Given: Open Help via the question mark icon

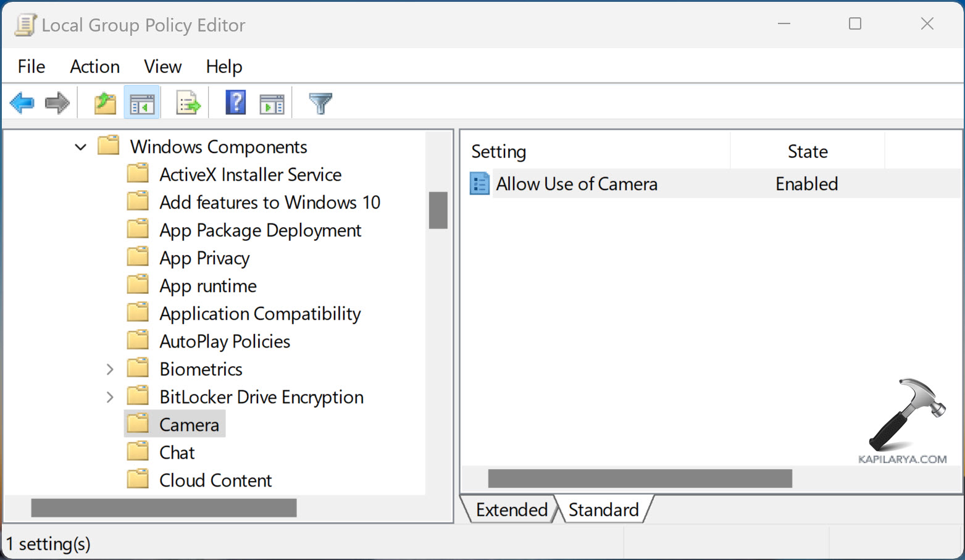Looking at the screenshot, I should pos(236,103).
